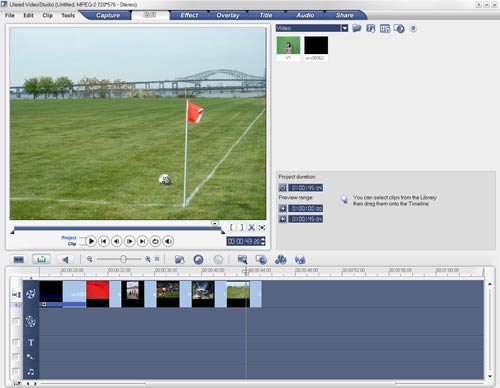Click the Overlay Track Manager reel icon
Viewport: 500px width, 388px height.
pos(281,259)
